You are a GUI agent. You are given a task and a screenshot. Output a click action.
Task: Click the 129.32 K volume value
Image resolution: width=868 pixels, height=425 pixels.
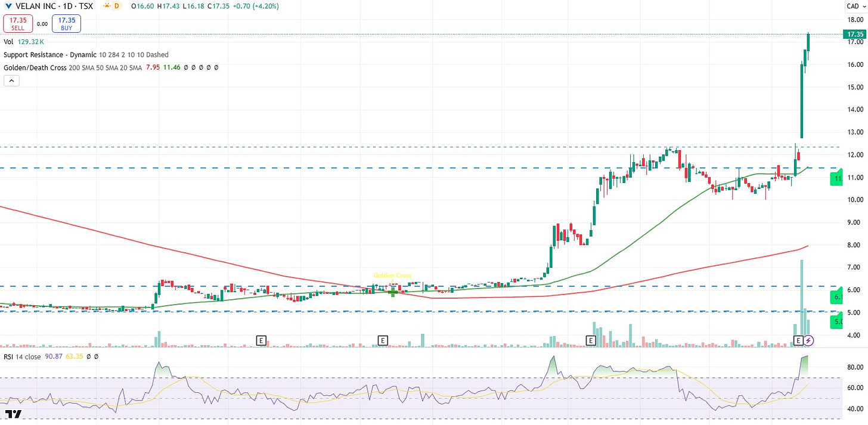click(32, 42)
